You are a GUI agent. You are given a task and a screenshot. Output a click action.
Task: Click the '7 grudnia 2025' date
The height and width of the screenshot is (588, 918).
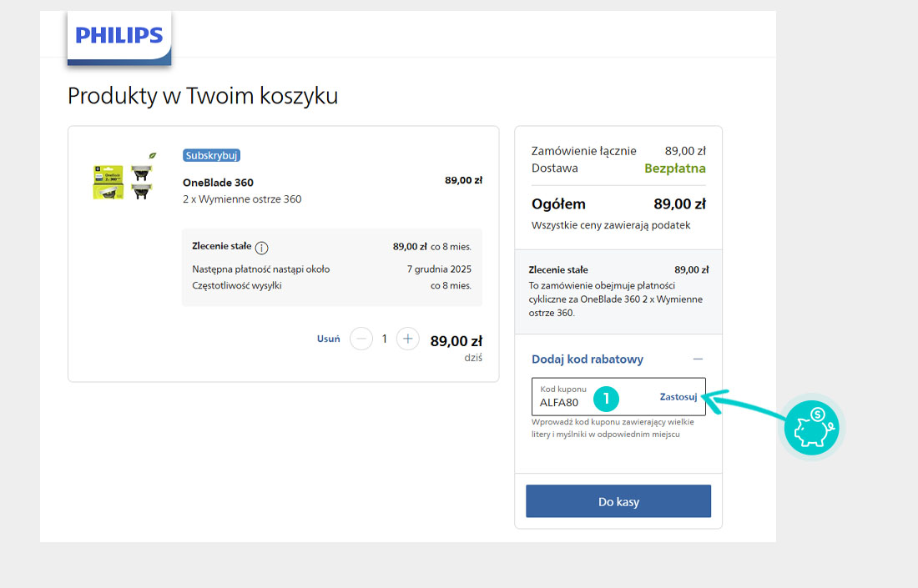pyautogui.click(x=439, y=269)
